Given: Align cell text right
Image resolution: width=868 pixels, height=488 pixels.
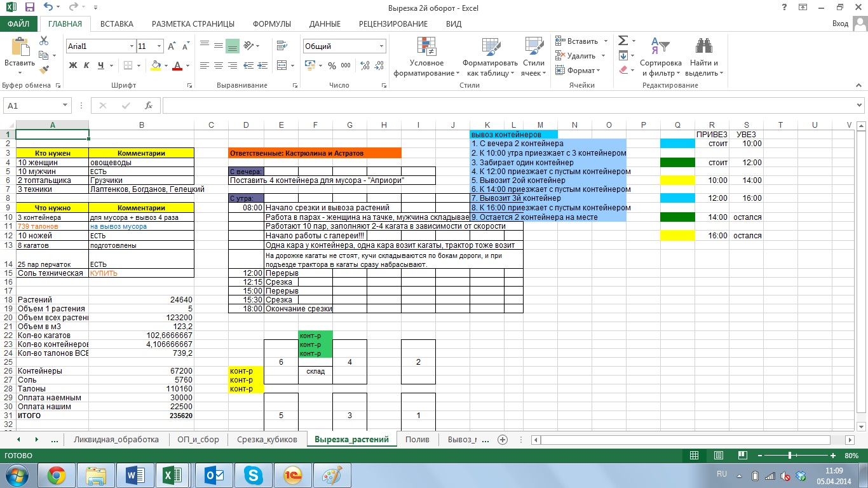Looking at the screenshot, I should 233,65.
